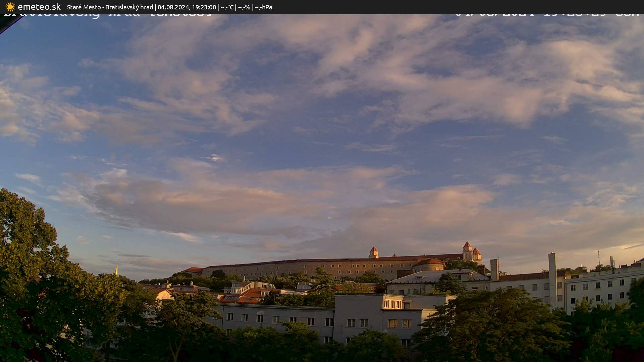The image size is (644, 362).
Task: Click the emeteo.sk sun logo icon
Action: click(10, 7)
